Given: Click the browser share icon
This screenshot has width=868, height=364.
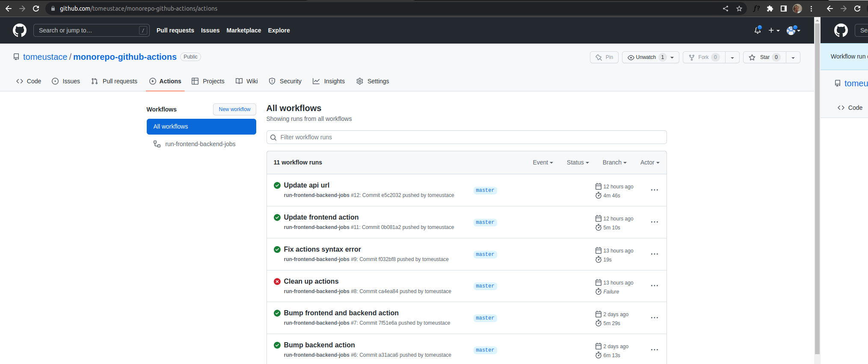Looking at the screenshot, I should (x=726, y=9).
